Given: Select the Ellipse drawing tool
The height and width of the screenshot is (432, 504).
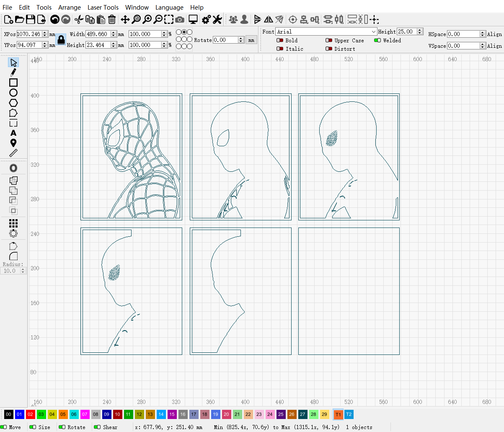Looking at the screenshot, I should (13, 92).
